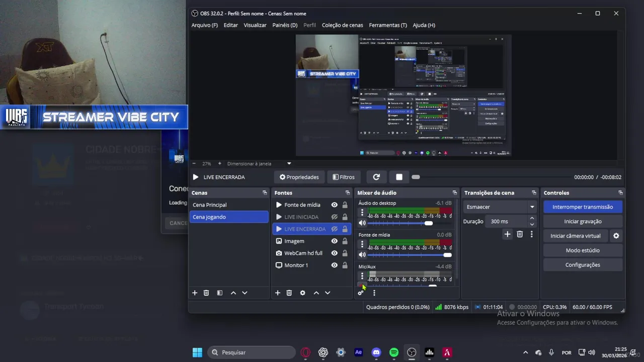The height and width of the screenshot is (362, 644).
Task: Pop out the Controles dock
Action: pos(620,193)
